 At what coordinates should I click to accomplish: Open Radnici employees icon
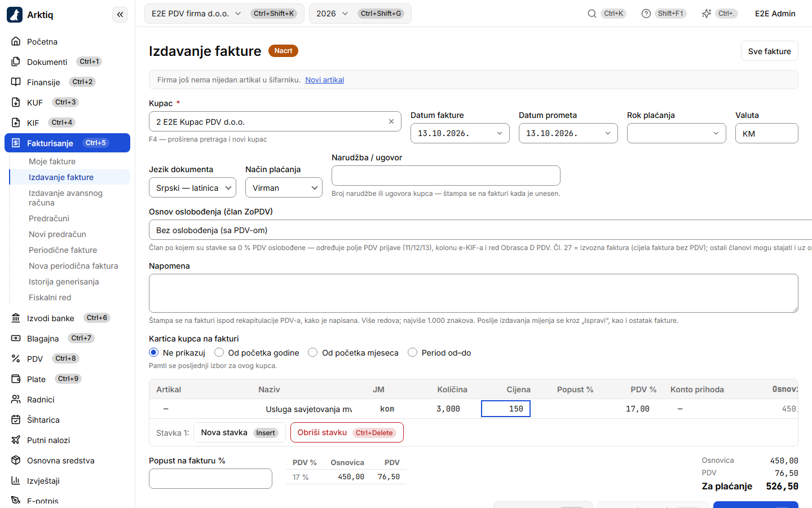(16, 399)
